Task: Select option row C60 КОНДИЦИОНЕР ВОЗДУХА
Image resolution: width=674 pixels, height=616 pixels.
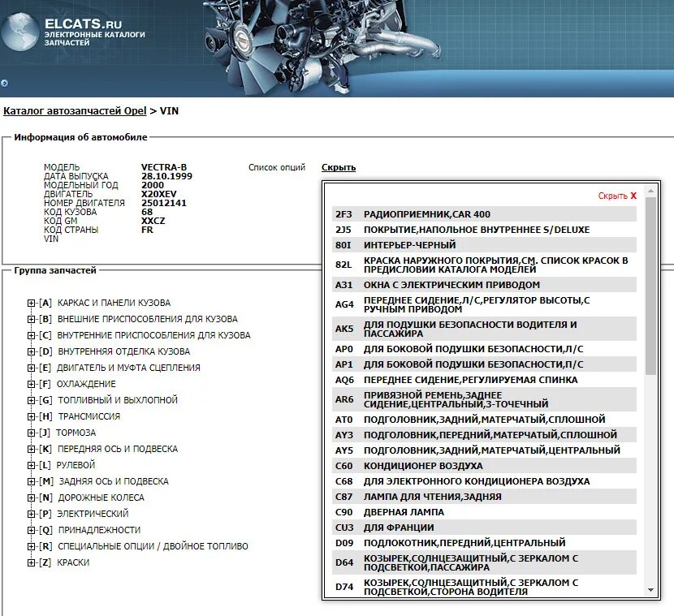Action: point(485,466)
